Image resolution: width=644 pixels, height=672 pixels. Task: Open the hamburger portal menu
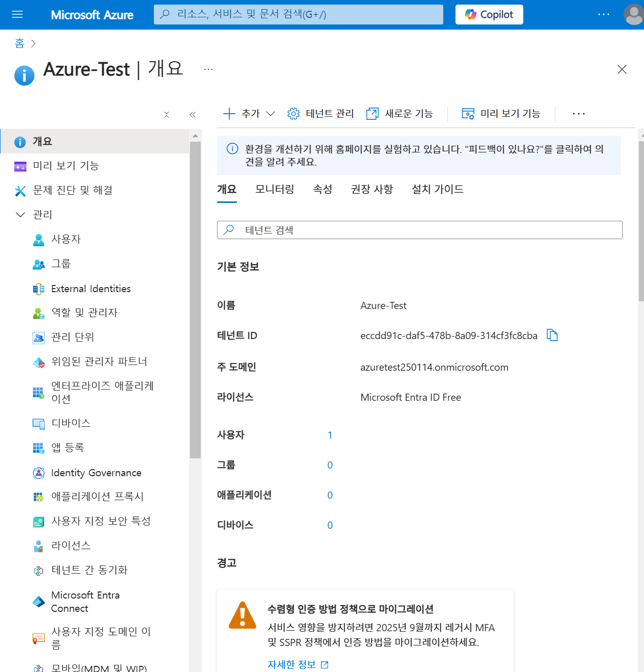coord(17,14)
